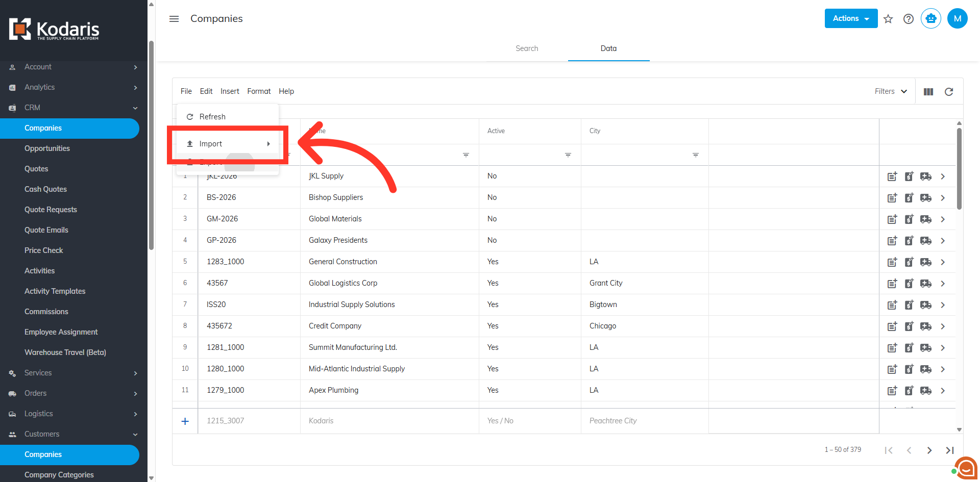Refresh grid using the top-right reload icon

tap(949, 92)
